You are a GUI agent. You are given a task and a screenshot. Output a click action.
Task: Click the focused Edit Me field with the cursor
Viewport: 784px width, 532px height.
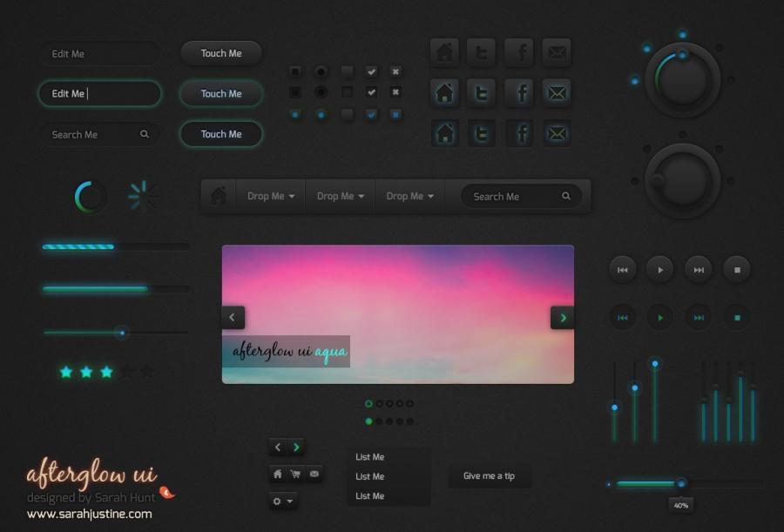pos(99,94)
